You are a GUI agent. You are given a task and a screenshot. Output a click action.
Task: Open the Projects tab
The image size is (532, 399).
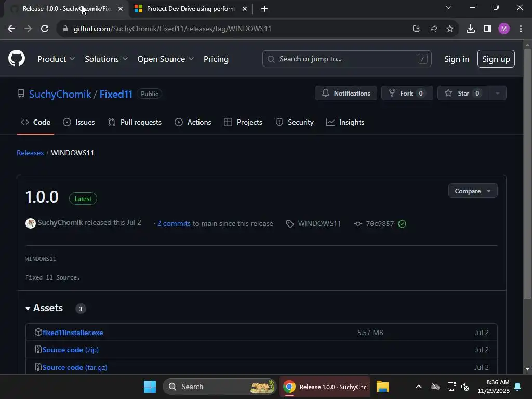pos(243,122)
